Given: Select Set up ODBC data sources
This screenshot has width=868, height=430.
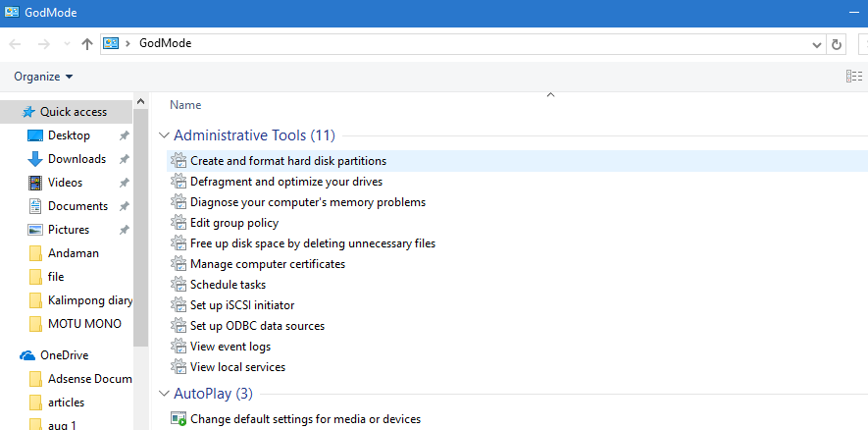Looking at the screenshot, I should coord(257,326).
